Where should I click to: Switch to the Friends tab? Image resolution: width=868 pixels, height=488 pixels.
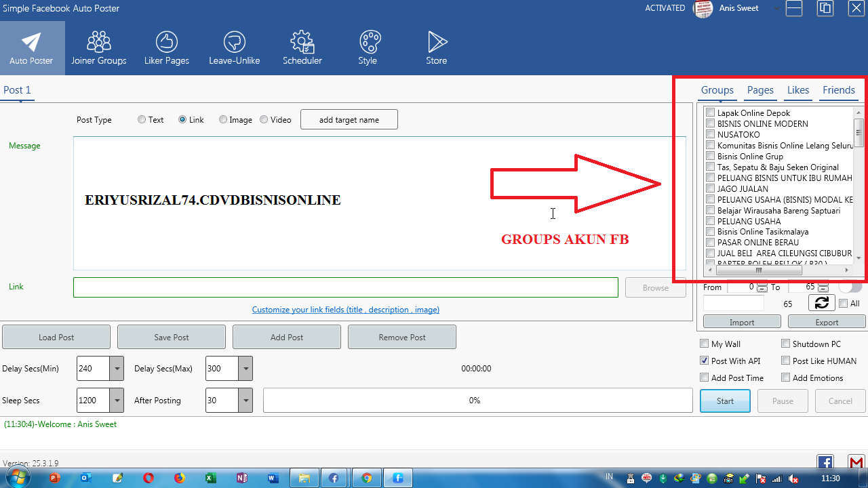click(x=839, y=90)
